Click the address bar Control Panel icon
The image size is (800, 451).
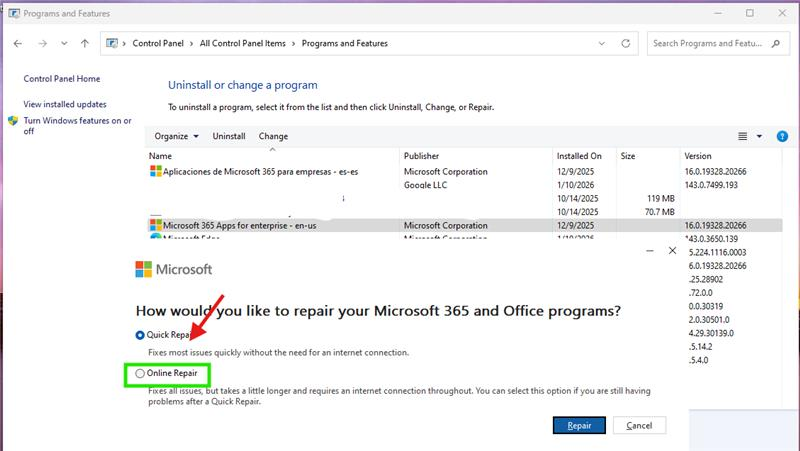click(x=112, y=43)
